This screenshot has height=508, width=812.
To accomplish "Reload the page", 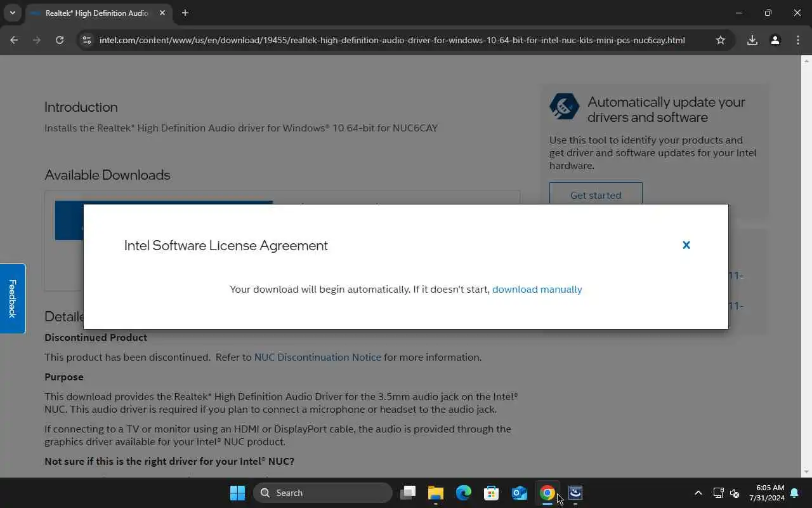I will 60,40.
